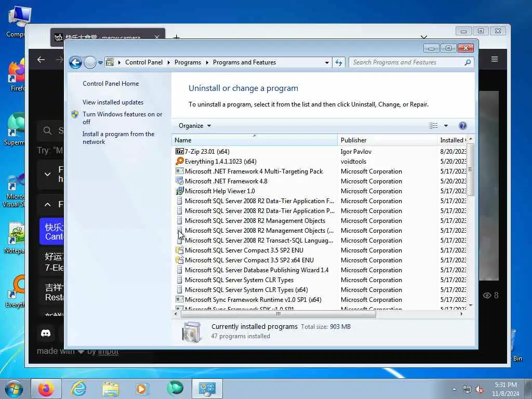
Task: Open the address bar history dropdown
Action: (327, 63)
